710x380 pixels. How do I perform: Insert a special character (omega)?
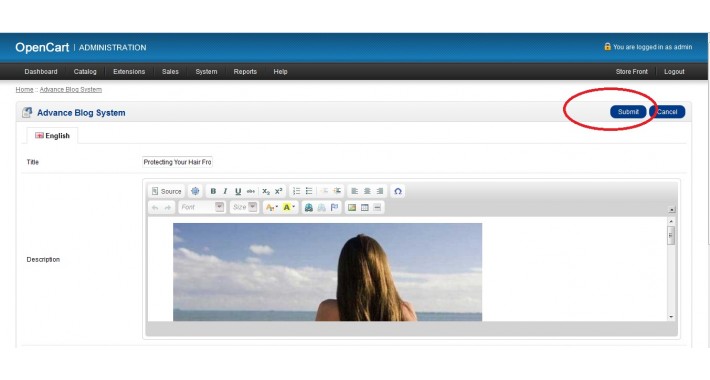398,191
